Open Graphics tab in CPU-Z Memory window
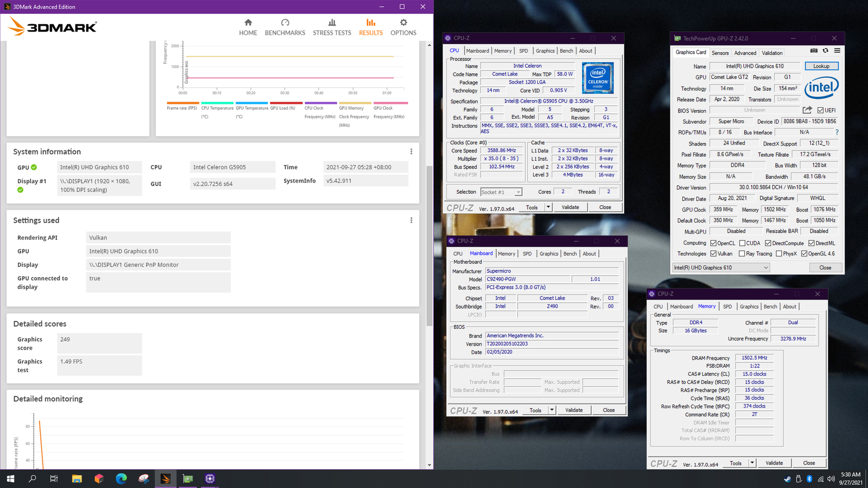Image resolution: width=868 pixels, height=488 pixels. [x=749, y=307]
